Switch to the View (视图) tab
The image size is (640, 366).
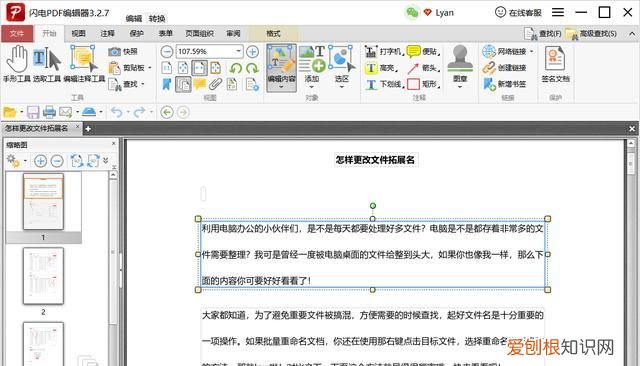(78, 34)
